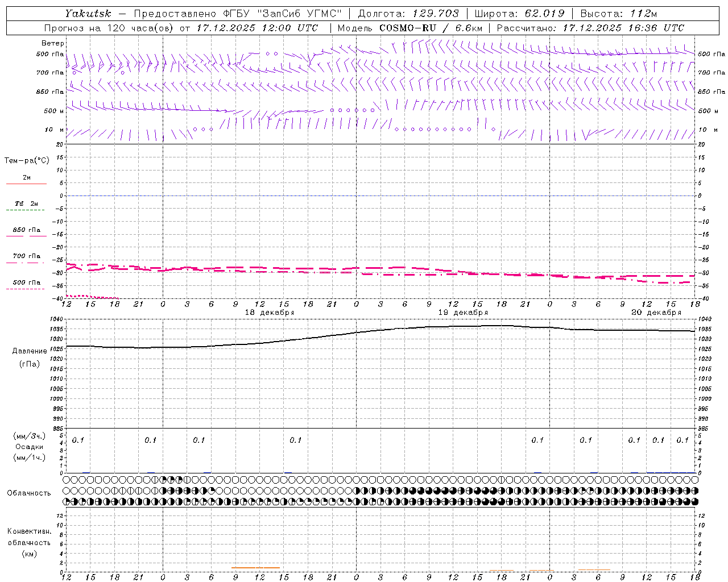Click the Прогноз на 120 часа(ов) text

click(x=109, y=28)
